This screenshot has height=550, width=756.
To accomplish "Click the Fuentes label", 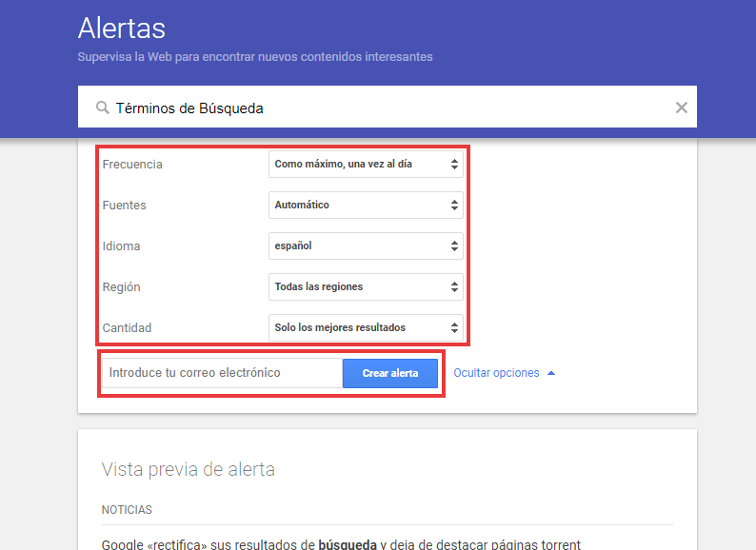I will pyautogui.click(x=124, y=205).
